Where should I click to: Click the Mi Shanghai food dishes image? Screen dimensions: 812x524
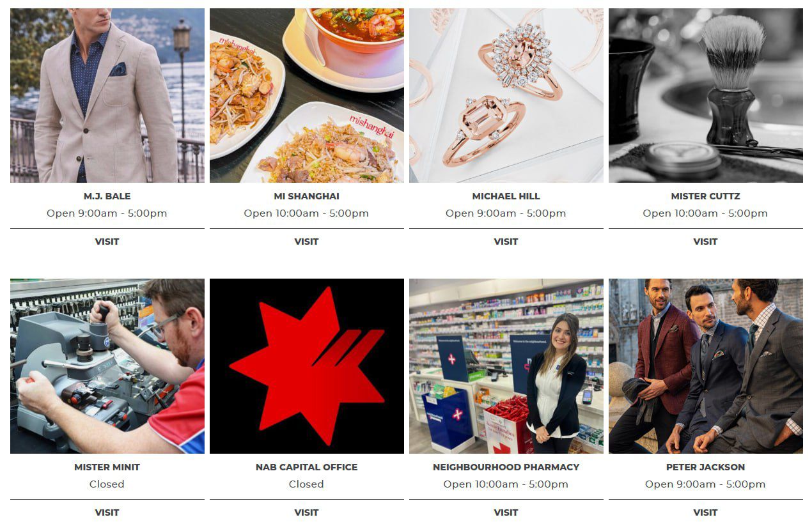(x=307, y=95)
